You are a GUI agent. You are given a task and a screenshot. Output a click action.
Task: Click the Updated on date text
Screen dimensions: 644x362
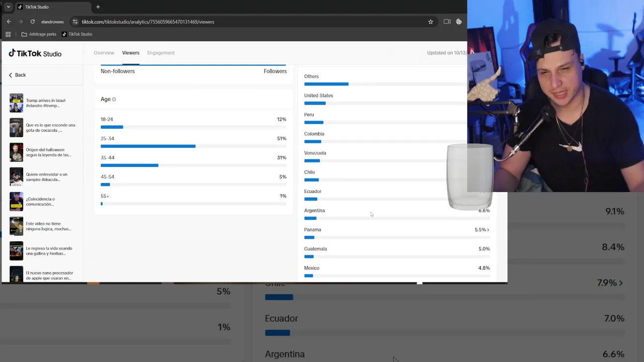tap(447, 53)
